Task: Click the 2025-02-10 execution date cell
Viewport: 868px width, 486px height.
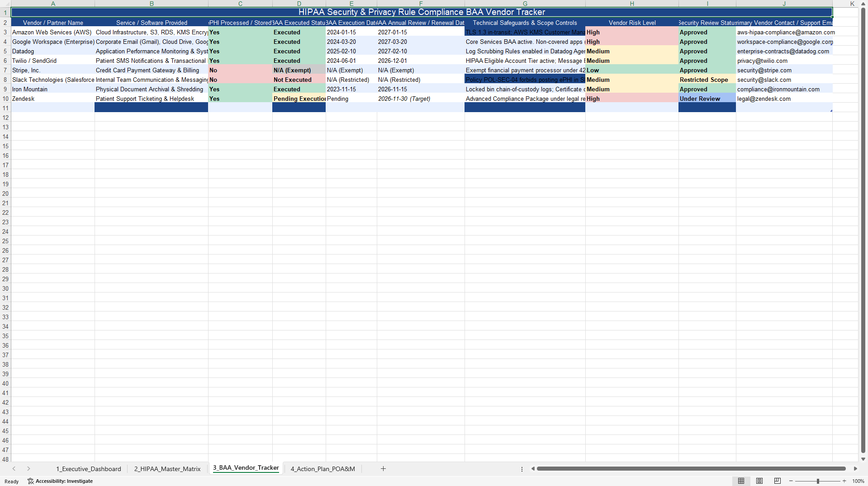Action: [x=351, y=51]
